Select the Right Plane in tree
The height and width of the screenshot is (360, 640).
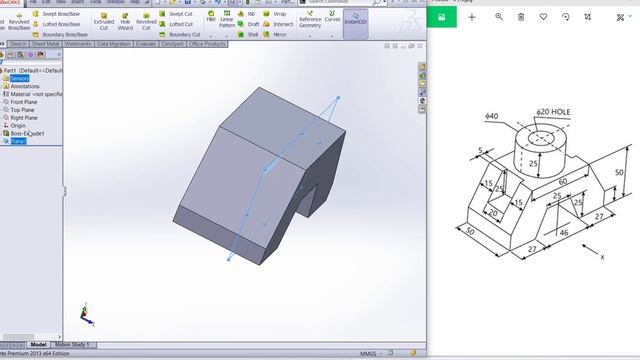(x=24, y=118)
